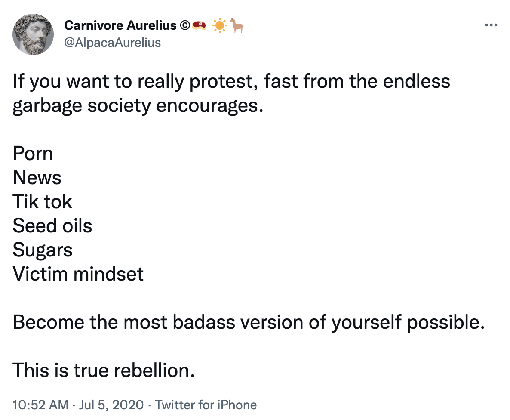
Task: Click the word "Porn" in the tweet
Action: [33, 154]
